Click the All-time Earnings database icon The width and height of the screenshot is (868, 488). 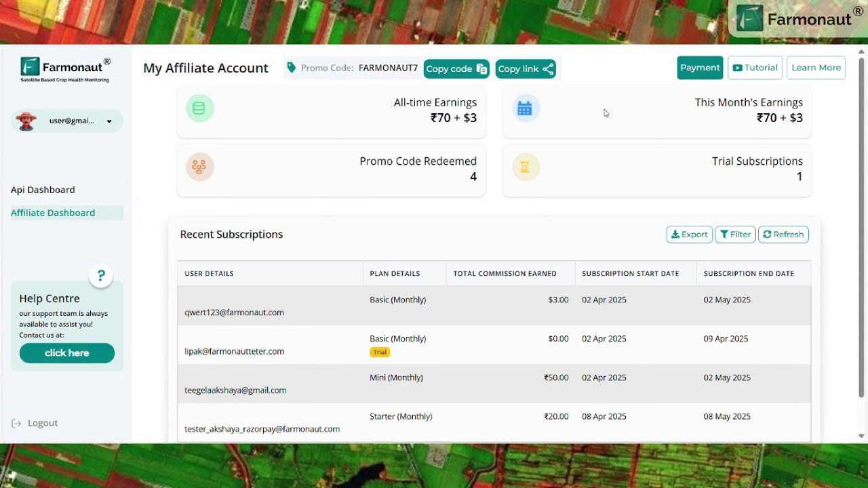tap(199, 108)
